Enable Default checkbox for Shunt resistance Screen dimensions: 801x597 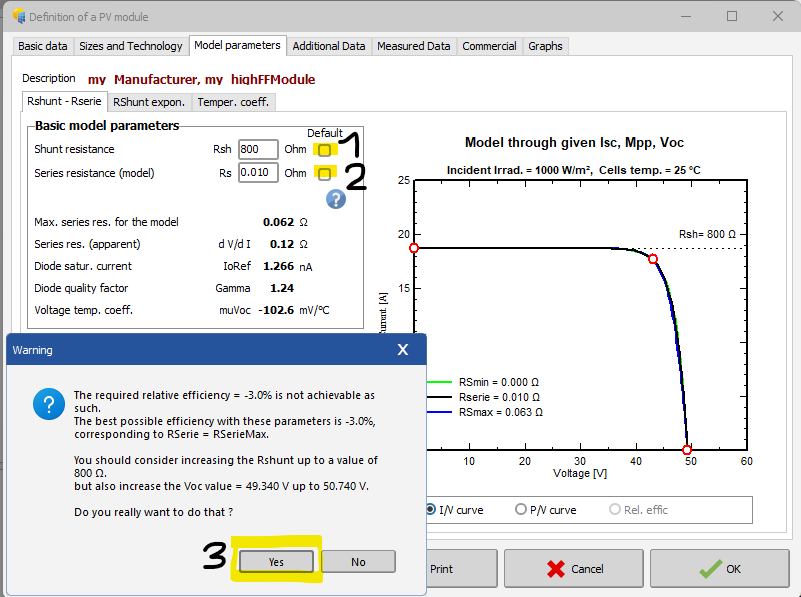(x=324, y=150)
